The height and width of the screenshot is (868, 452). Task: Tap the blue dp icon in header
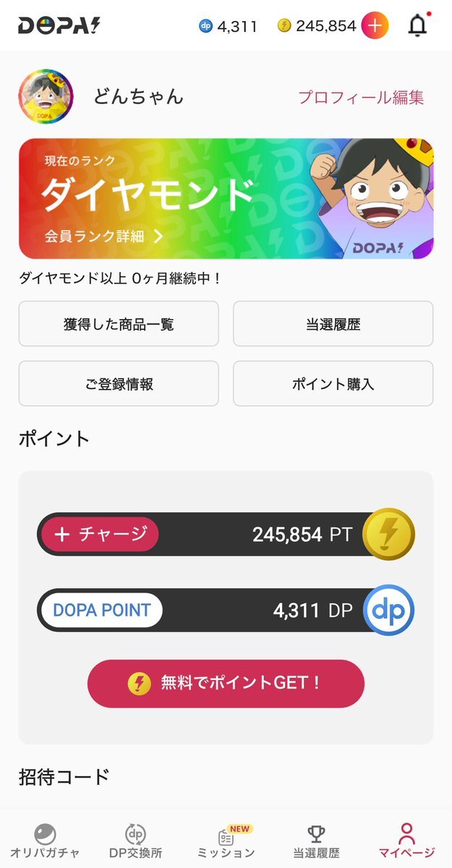pyautogui.click(x=205, y=26)
